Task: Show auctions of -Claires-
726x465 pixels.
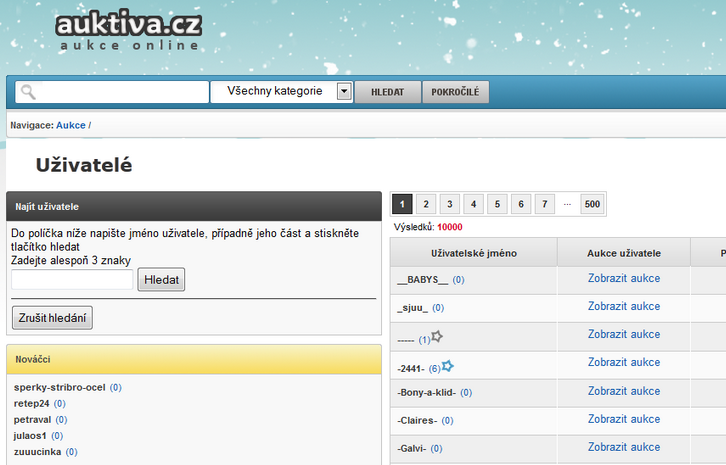Action: click(624, 419)
